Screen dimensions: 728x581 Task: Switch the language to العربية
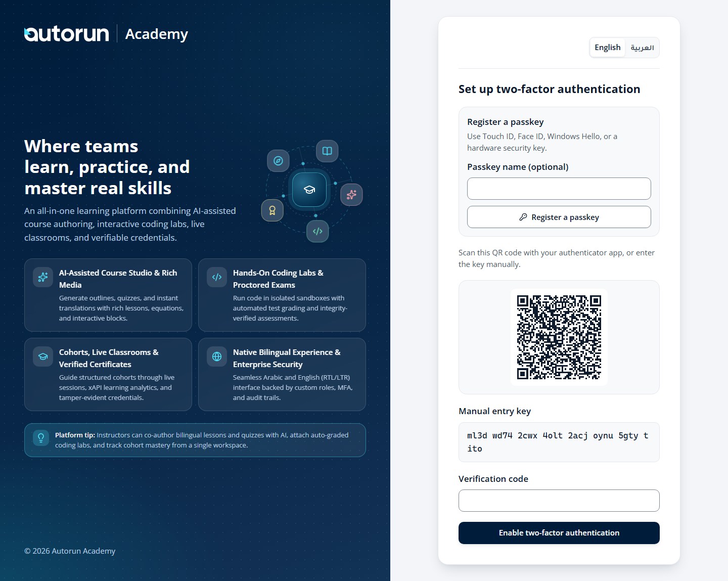pyautogui.click(x=642, y=48)
